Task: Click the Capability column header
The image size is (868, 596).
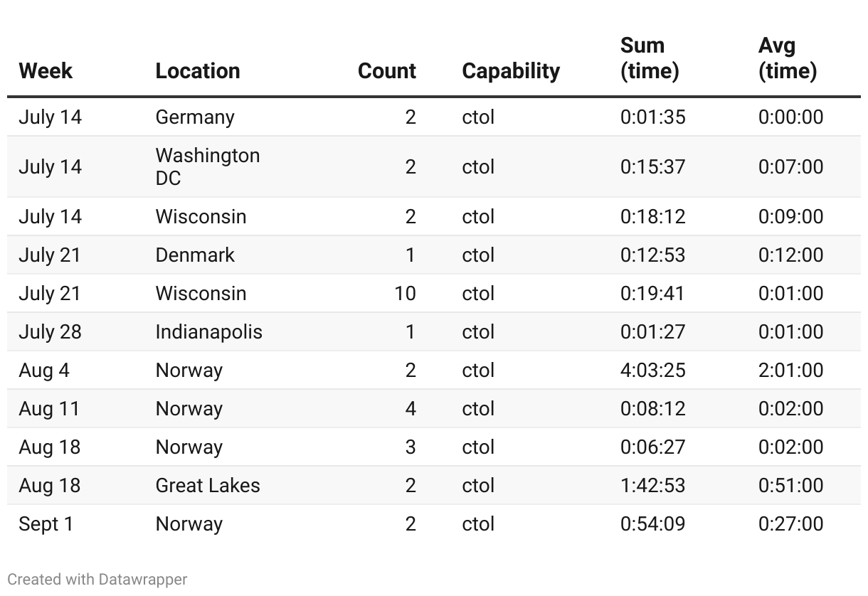Action: [x=510, y=70]
